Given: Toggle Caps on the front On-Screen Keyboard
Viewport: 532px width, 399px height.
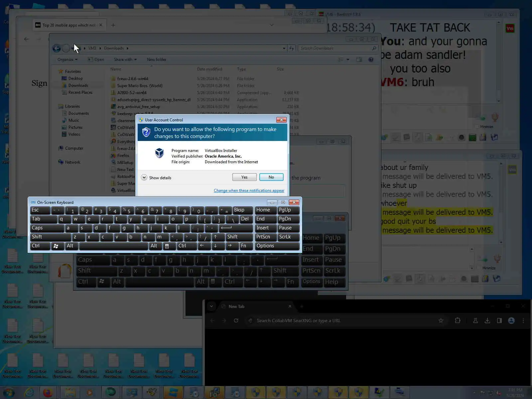Looking at the screenshot, I should coord(47,228).
